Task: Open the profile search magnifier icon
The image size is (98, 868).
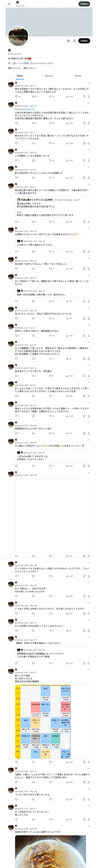Action: 75,41
